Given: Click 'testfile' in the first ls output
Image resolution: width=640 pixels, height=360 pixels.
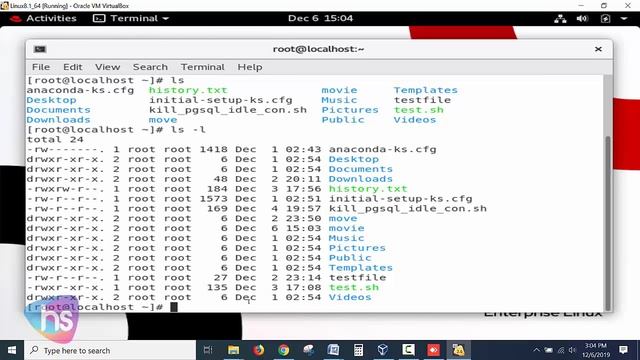Looking at the screenshot, I should (422, 100).
